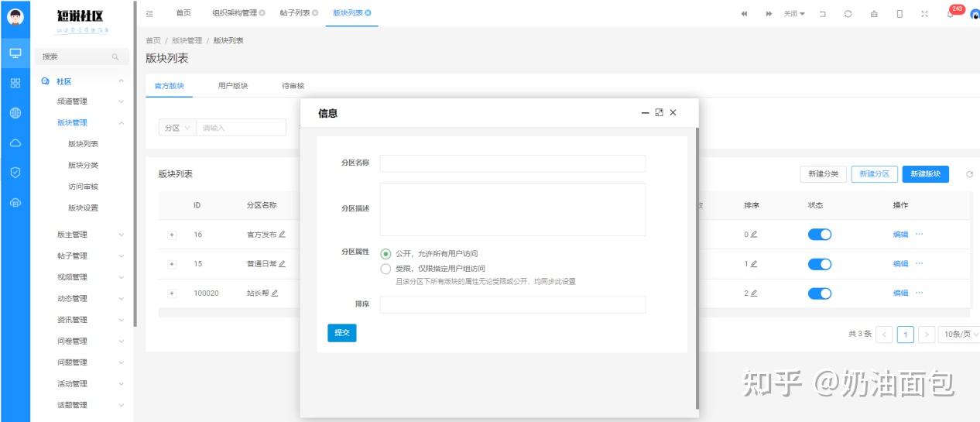
Task: Select the monitor icon in left rail
Action: click(x=15, y=53)
